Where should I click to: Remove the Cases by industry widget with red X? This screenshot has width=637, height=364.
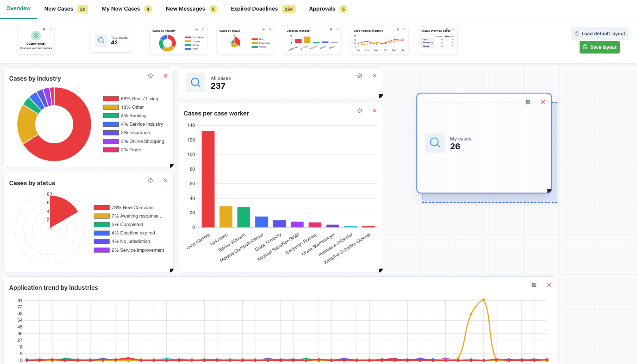[x=165, y=76]
